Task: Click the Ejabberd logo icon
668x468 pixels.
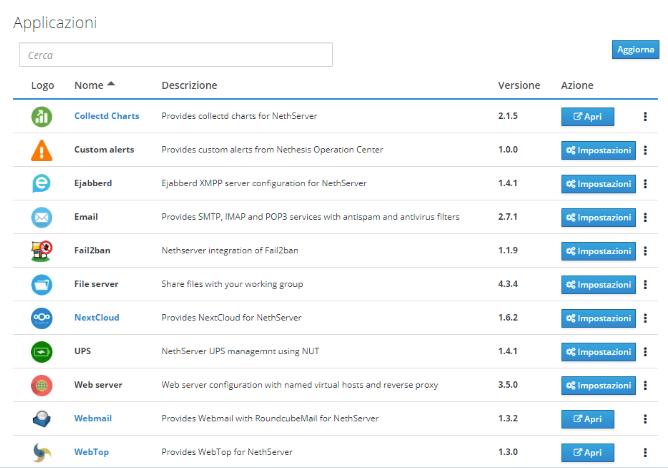Action: pos(42,184)
